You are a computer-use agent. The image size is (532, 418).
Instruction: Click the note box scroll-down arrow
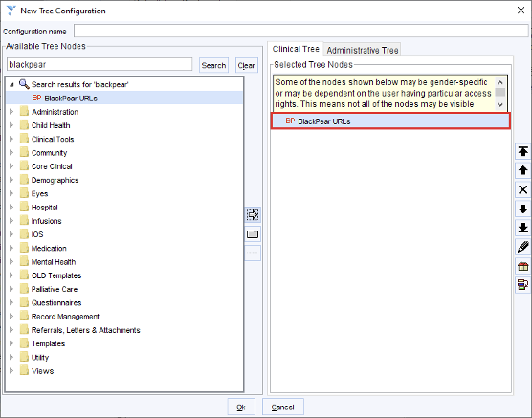click(x=499, y=105)
